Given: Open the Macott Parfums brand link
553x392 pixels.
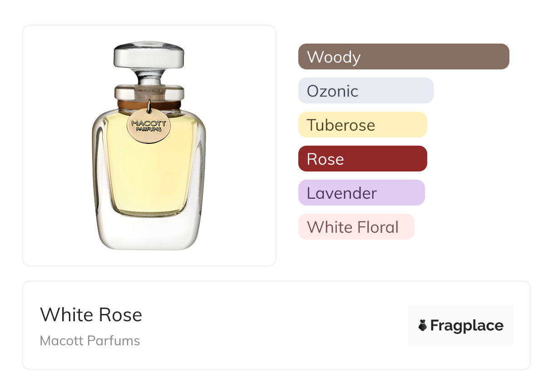Looking at the screenshot, I should (x=90, y=341).
